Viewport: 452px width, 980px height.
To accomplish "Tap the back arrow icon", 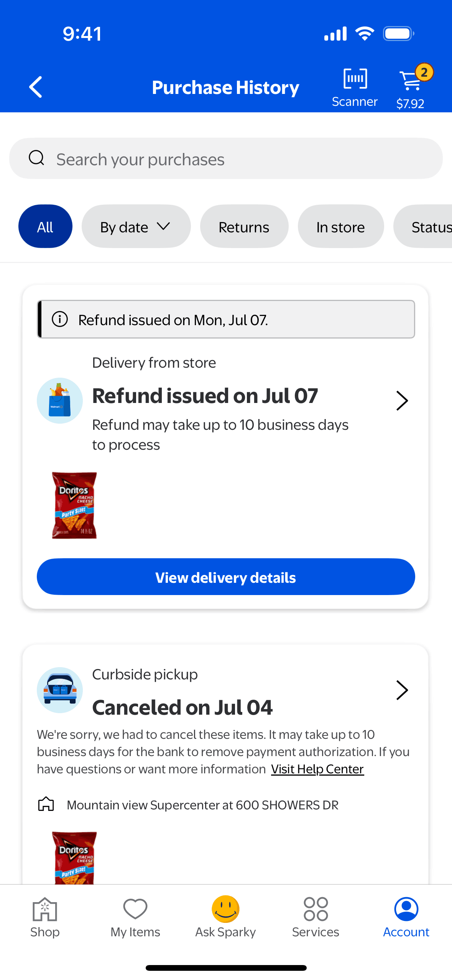I will pyautogui.click(x=36, y=87).
